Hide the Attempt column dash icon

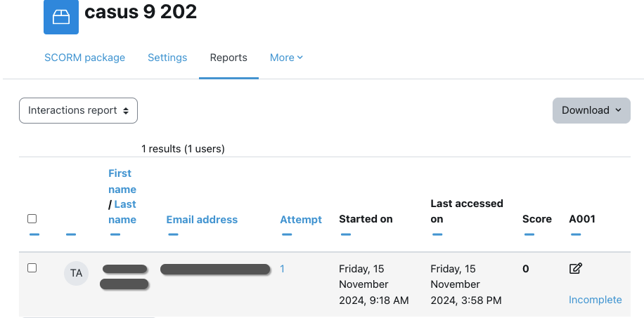[x=287, y=234]
